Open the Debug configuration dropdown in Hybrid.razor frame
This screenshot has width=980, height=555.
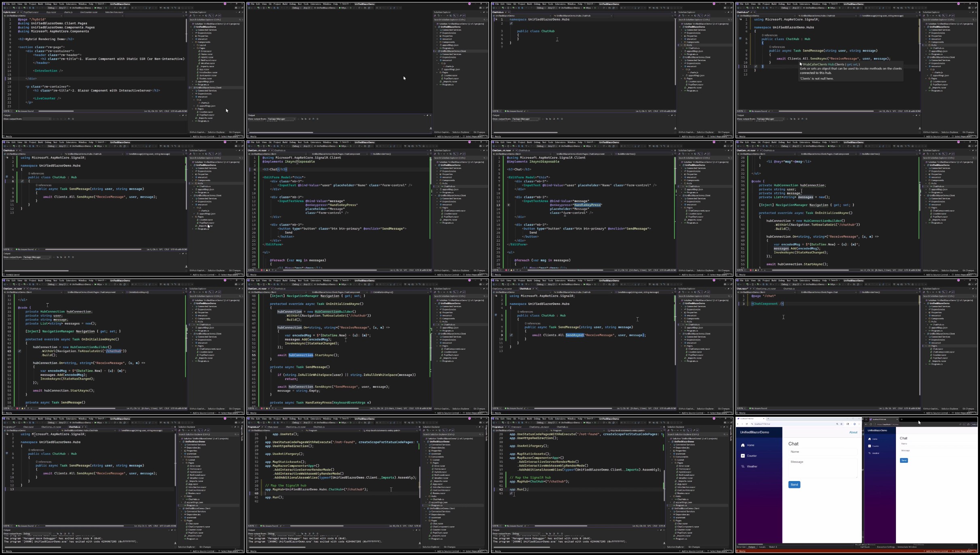point(52,8)
